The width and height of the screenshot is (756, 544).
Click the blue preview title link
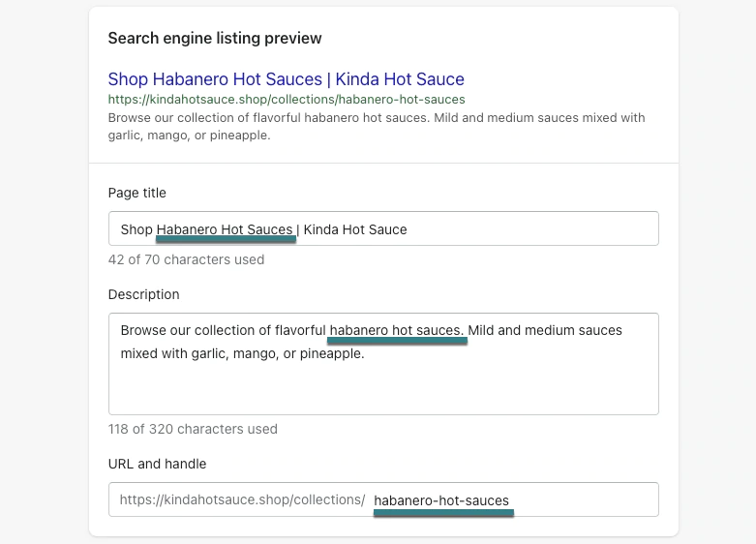tap(286, 79)
